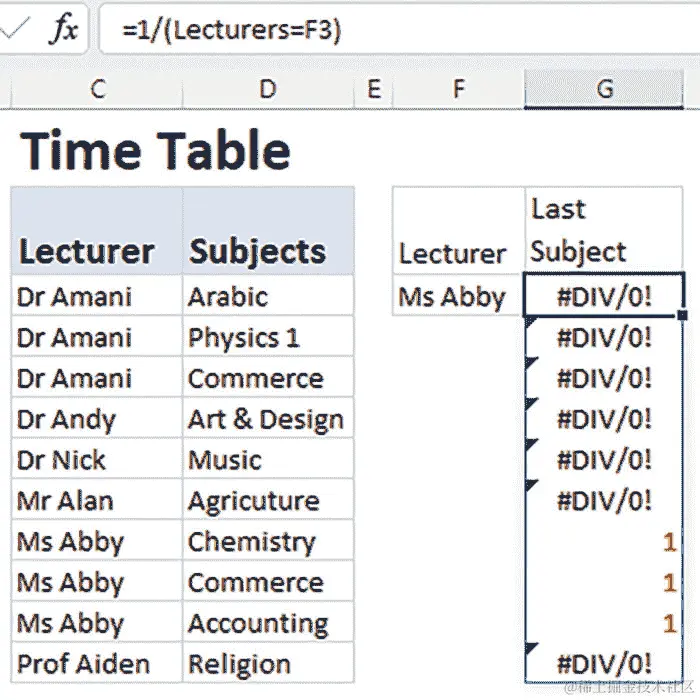The width and height of the screenshot is (700, 700).
Task: Select column C header
Action: point(97,89)
